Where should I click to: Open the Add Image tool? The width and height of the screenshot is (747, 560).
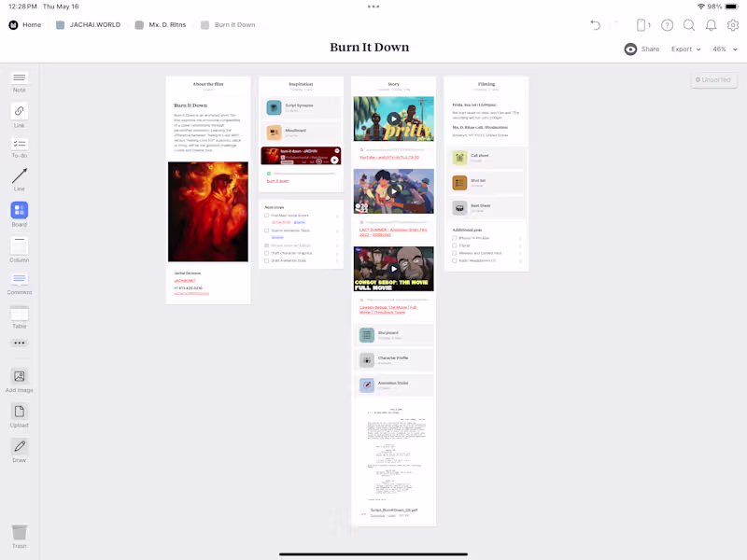[19, 381]
